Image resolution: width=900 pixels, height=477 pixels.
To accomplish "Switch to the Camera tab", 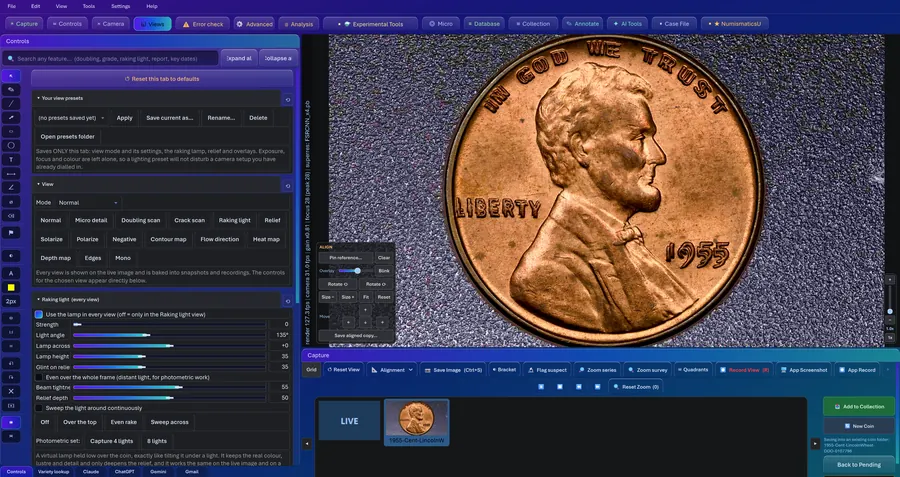I will coord(110,24).
